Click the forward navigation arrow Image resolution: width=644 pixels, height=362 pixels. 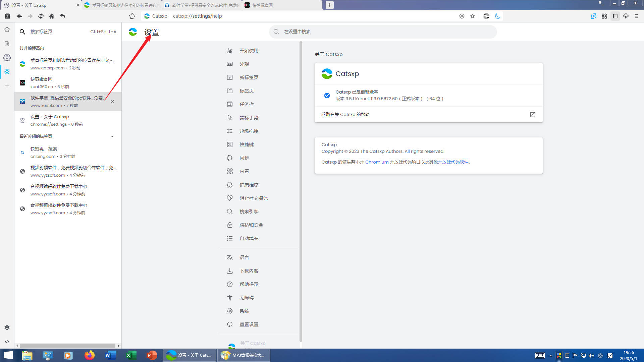click(x=30, y=16)
